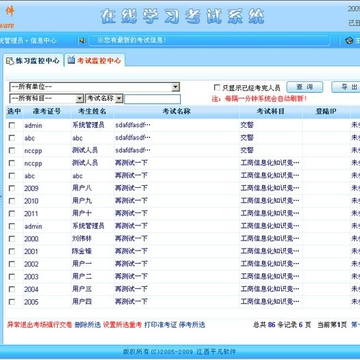
Task: Click 总共 86 条记录 pagination text
Action: [278, 325]
